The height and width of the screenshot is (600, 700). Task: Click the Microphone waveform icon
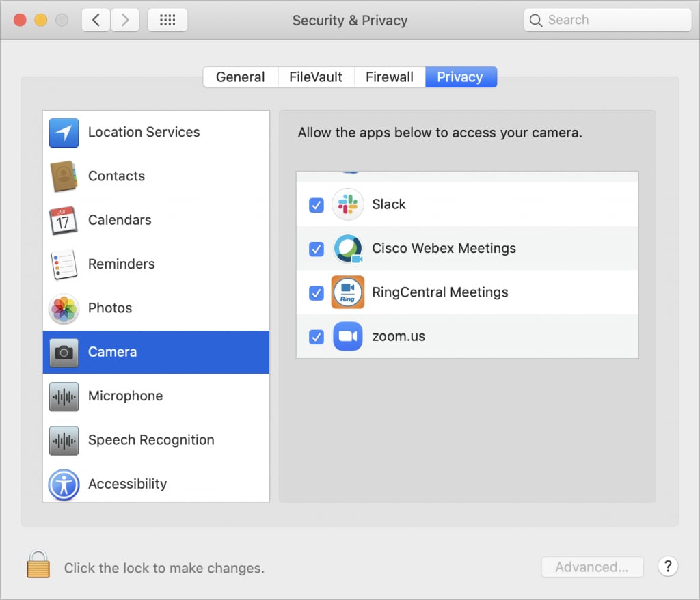(x=64, y=396)
